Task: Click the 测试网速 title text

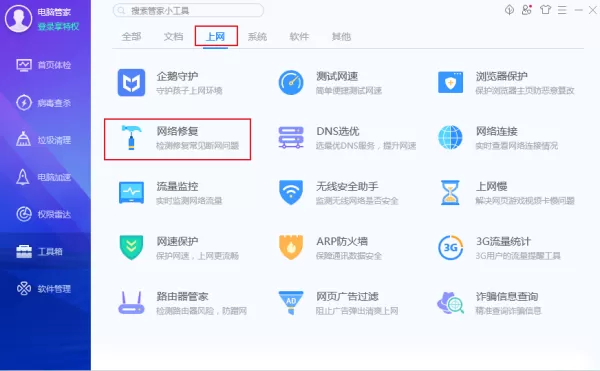Action: pyautogui.click(x=337, y=76)
